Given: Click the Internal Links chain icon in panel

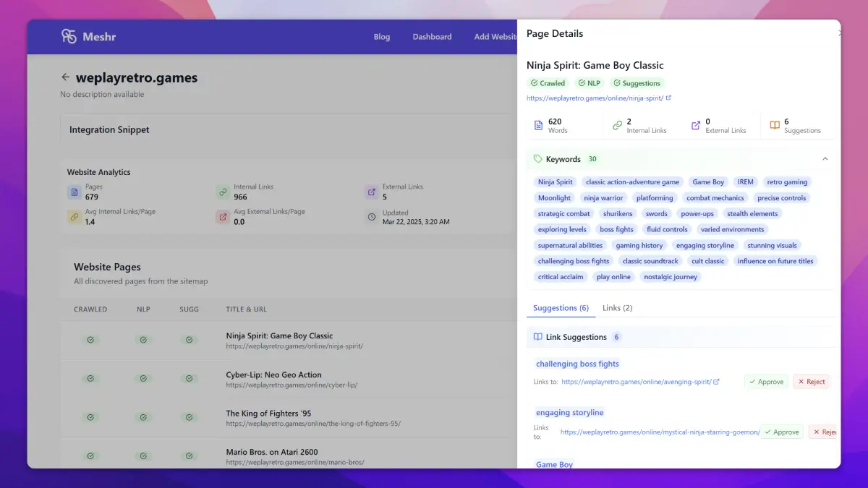Looking at the screenshot, I should coord(617,126).
